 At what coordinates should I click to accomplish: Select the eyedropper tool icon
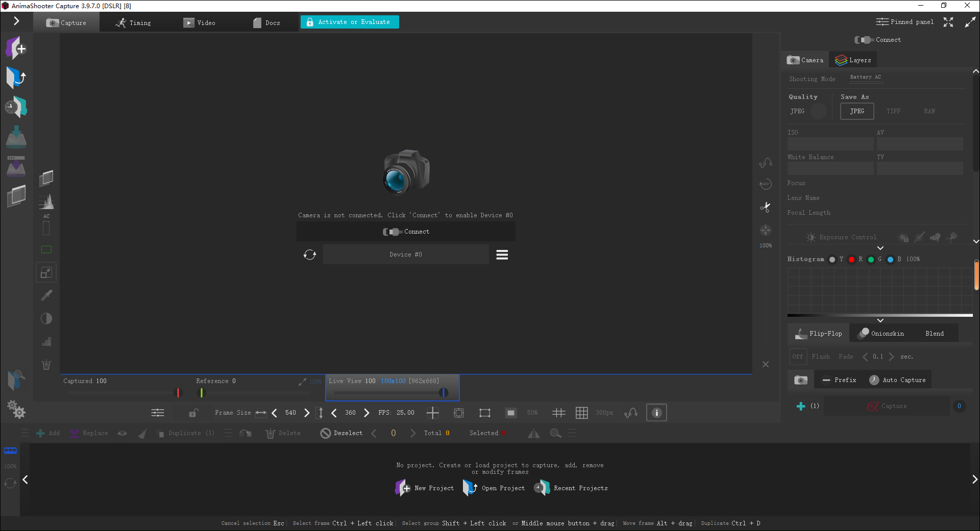46,295
